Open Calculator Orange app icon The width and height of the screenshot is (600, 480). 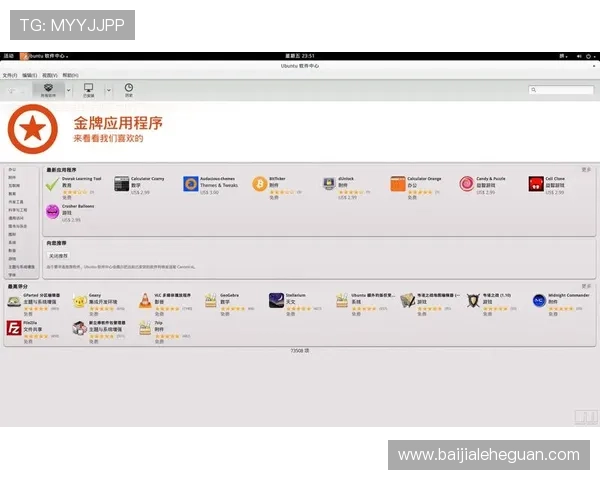[x=398, y=184]
